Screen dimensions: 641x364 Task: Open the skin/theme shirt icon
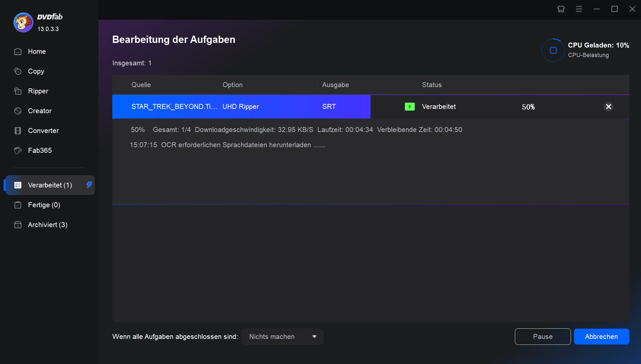561,9
